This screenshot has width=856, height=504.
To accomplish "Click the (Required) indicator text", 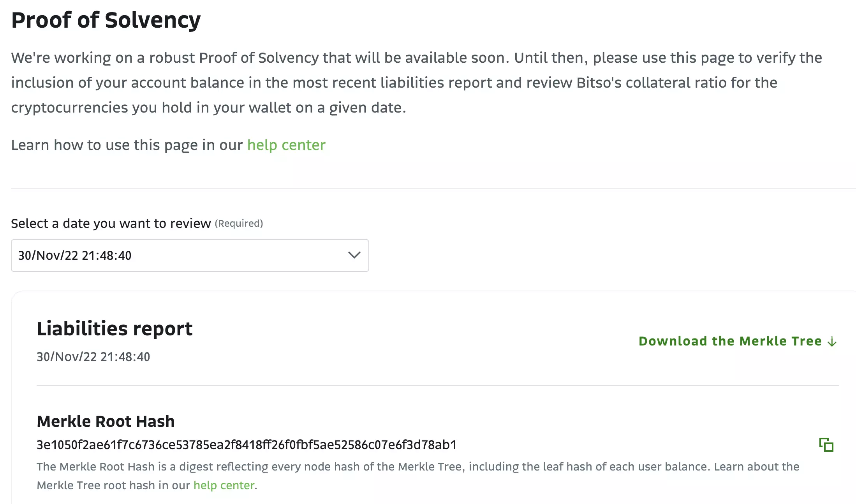I will point(239,224).
